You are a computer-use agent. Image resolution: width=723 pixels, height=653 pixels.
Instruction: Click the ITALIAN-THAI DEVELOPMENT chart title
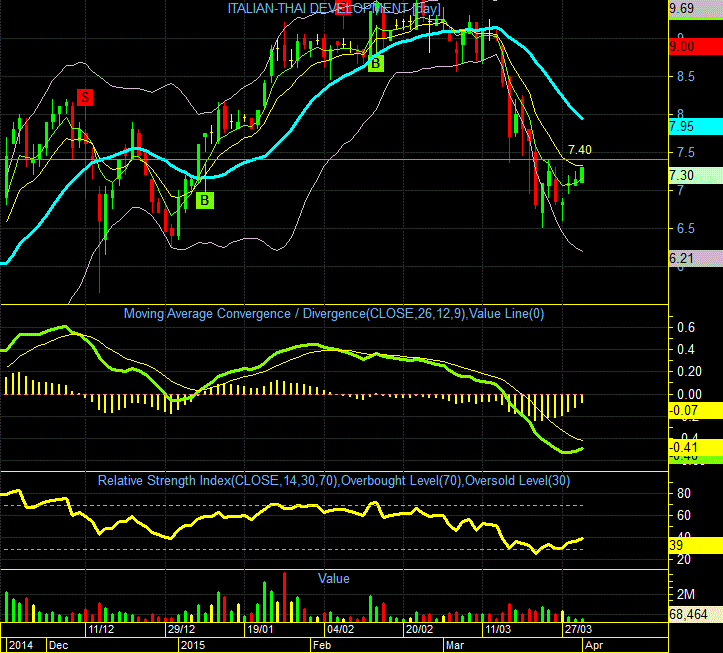[x=334, y=8]
